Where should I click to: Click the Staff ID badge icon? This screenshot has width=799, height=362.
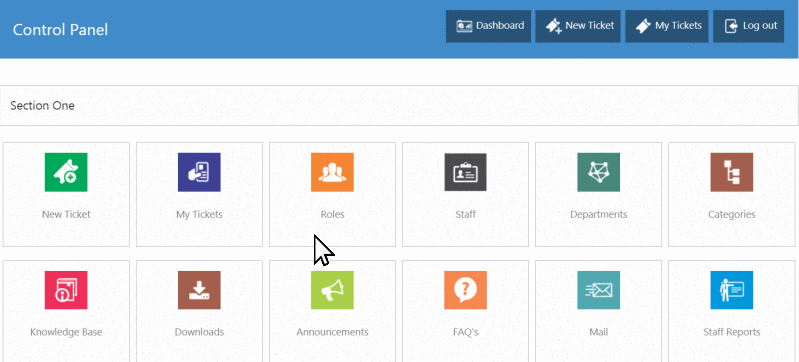465,172
